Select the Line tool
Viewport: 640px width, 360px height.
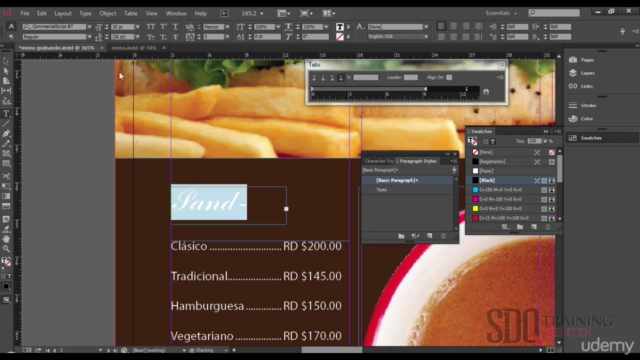point(6,124)
